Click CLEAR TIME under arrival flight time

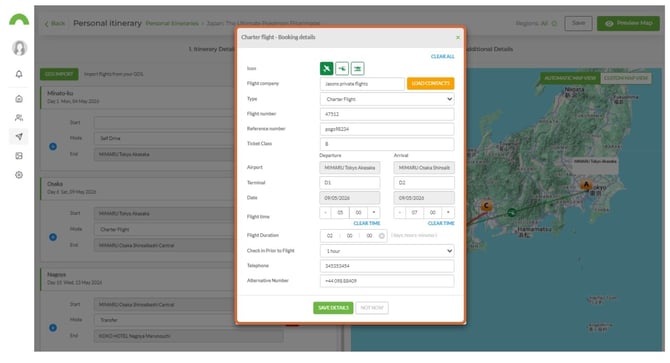[441, 223]
